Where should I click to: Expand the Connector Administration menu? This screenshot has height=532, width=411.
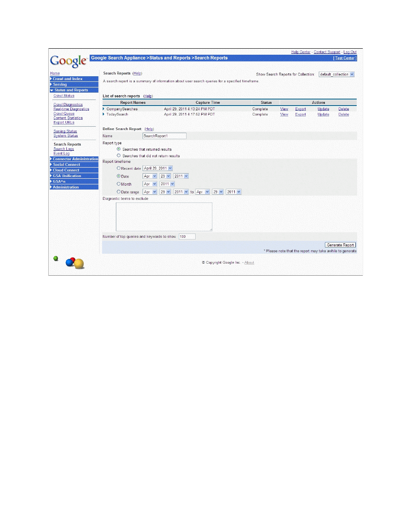click(74, 159)
